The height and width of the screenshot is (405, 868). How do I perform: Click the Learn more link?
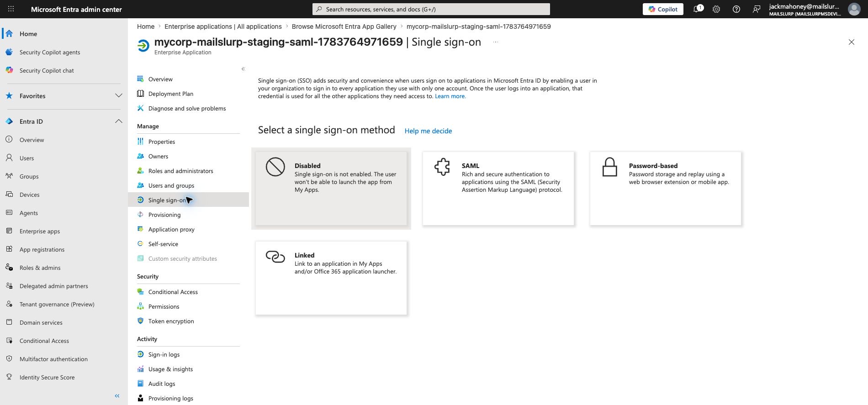pyautogui.click(x=450, y=96)
